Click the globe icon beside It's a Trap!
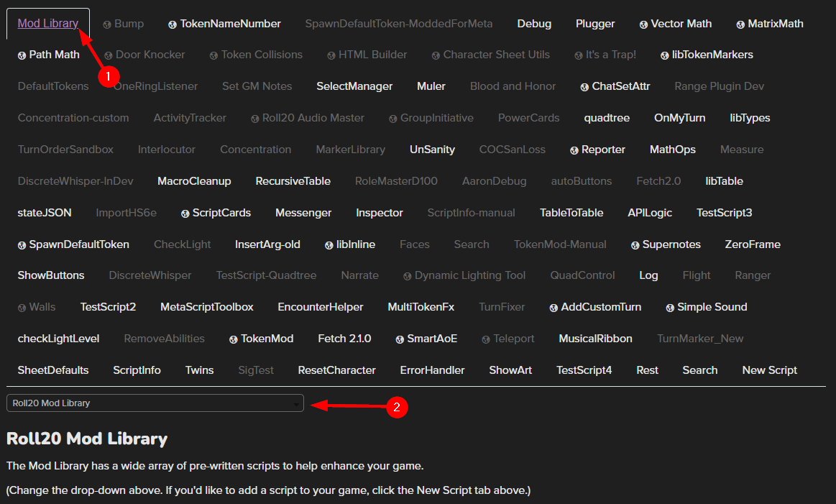This screenshot has width=836, height=504. (x=579, y=55)
